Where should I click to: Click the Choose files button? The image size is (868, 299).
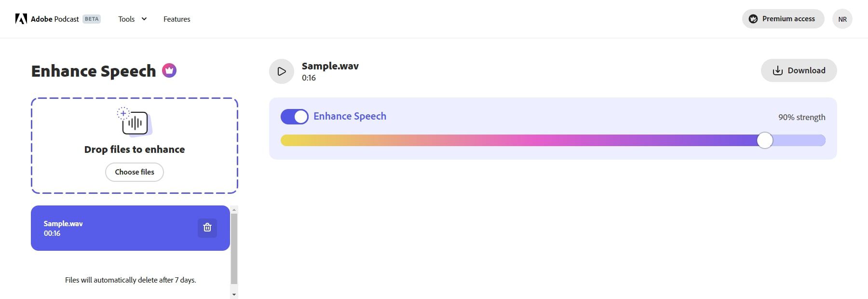tap(134, 172)
